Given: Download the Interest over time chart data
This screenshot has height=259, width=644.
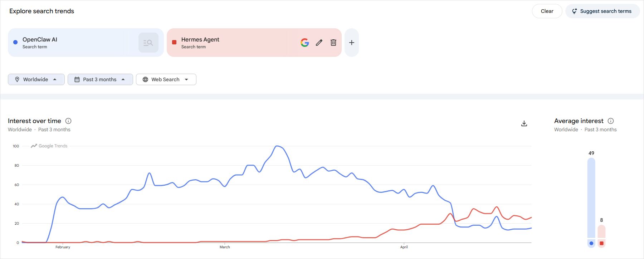Looking at the screenshot, I should click(524, 123).
